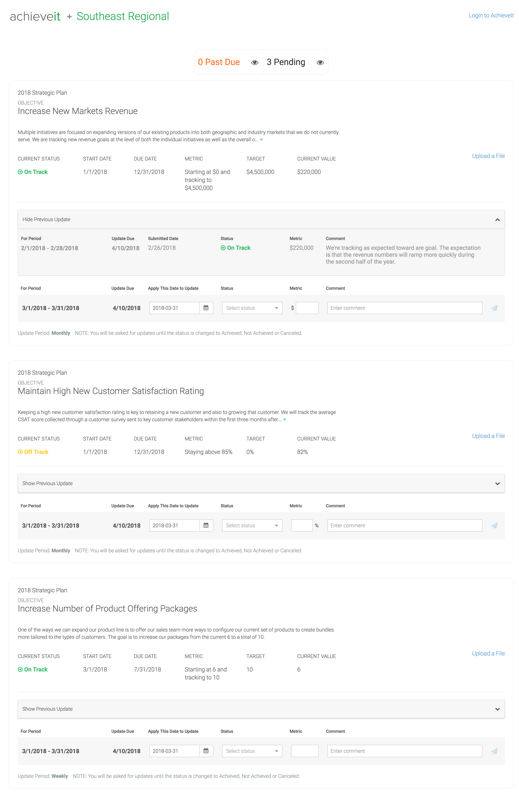
Task: Open Select status dropdown for New Markets Revenue
Action: pyautogui.click(x=252, y=308)
